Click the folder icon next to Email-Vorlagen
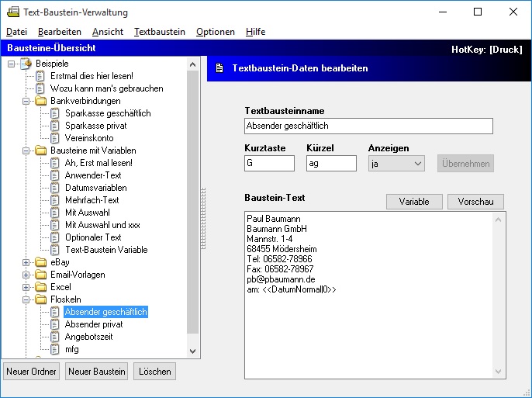This screenshot has width=532, height=398. 40,275
